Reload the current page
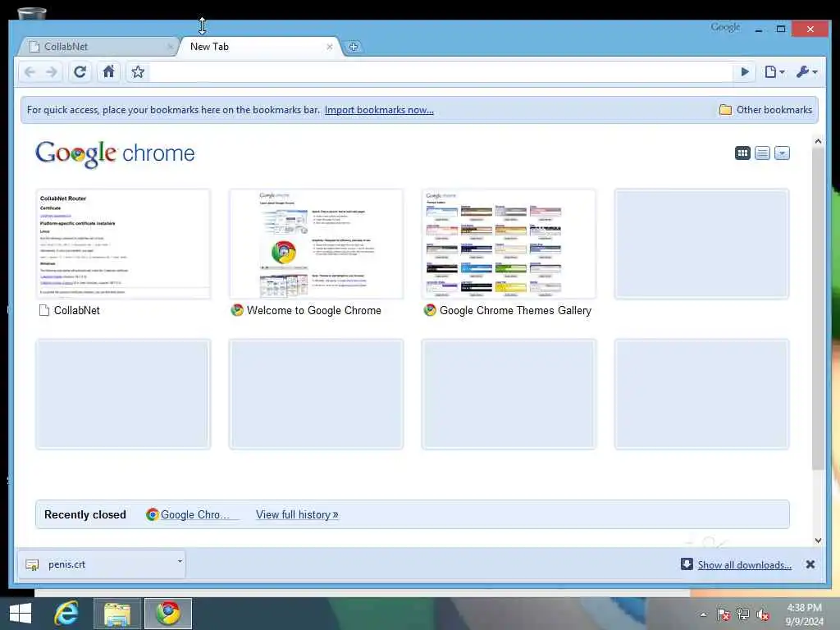This screenshot has height=630, width=840. pyautogui.click(x=80, y=72)
